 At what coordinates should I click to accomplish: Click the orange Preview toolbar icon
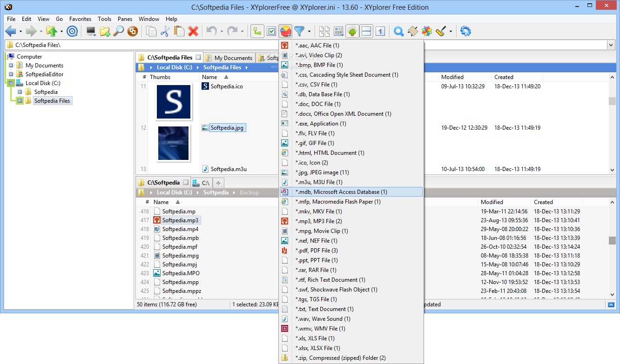pos(133,31)
